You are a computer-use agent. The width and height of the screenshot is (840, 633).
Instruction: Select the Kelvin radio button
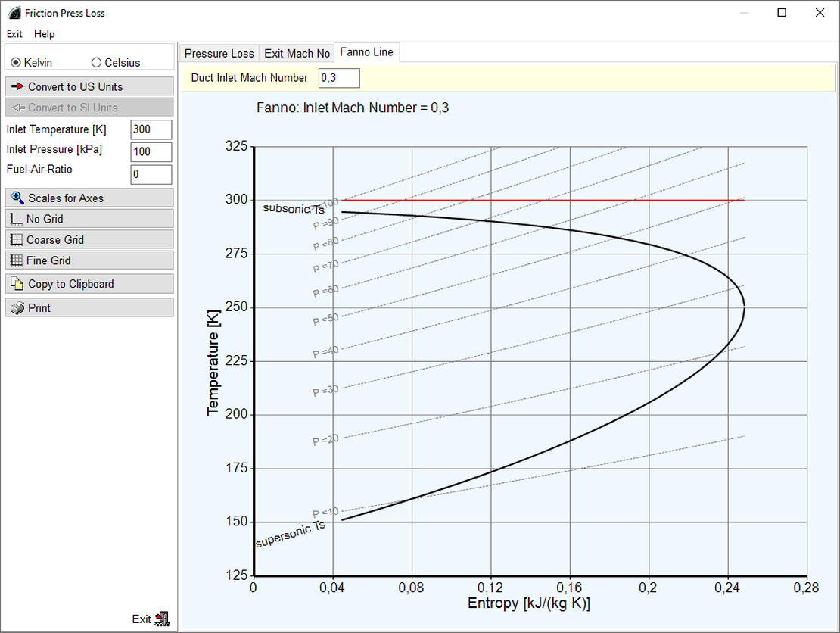pos(16,63)
